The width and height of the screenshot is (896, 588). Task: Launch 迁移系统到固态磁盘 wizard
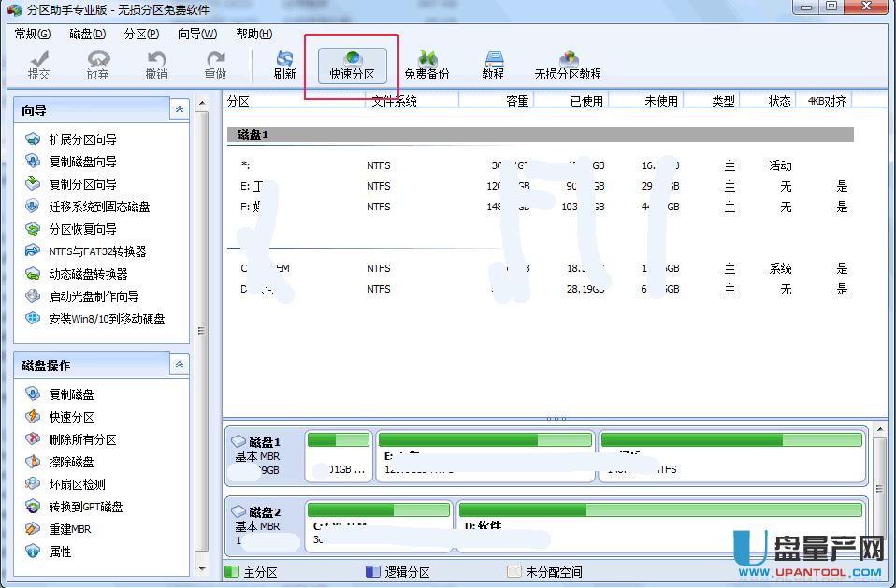(x=86, y=207)
